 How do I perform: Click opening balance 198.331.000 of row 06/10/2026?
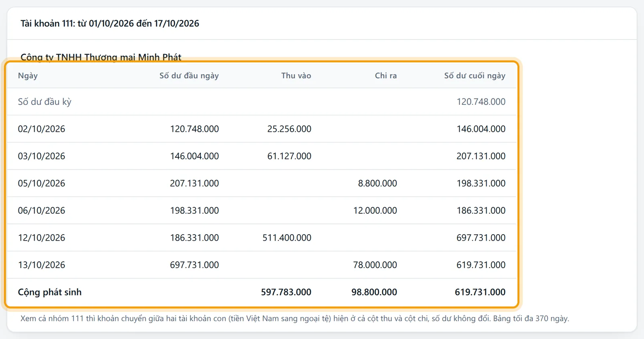click(x=194, y=210)
